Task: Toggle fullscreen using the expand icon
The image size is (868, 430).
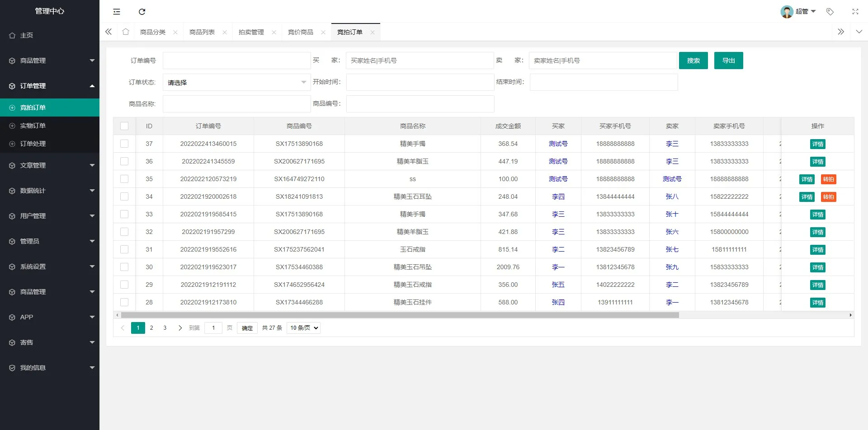Action: coord(855,12)
